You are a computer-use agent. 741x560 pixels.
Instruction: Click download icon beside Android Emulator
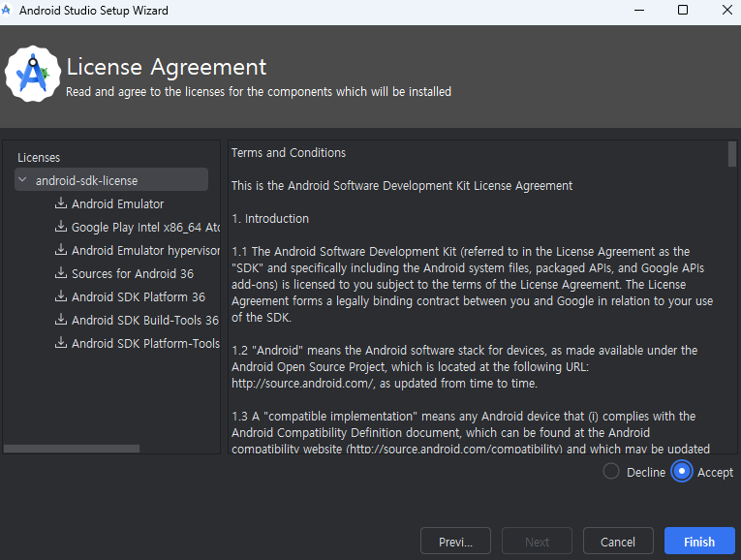[60, 203]
